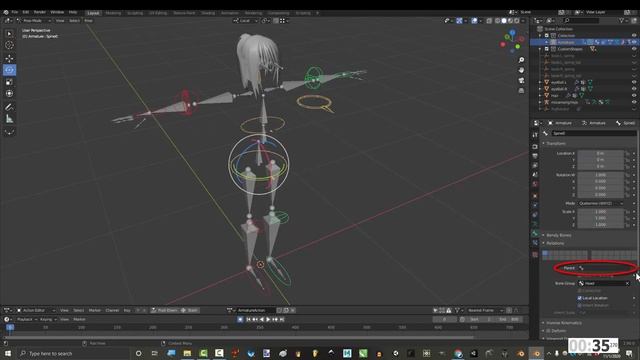Viewport: 640px width, 360px height.
Task: Open the Window menu
Action: coord(57,12)
